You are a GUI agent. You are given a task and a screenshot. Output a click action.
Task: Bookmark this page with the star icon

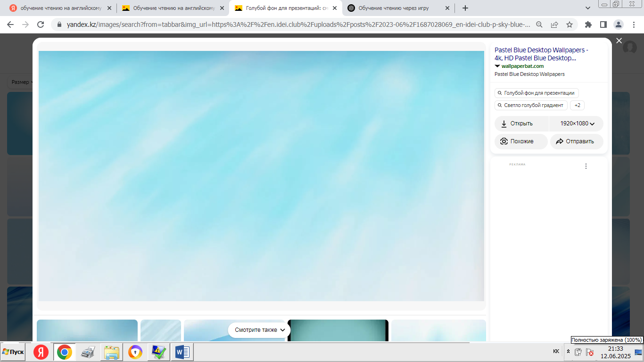click(x=570, y=25)
